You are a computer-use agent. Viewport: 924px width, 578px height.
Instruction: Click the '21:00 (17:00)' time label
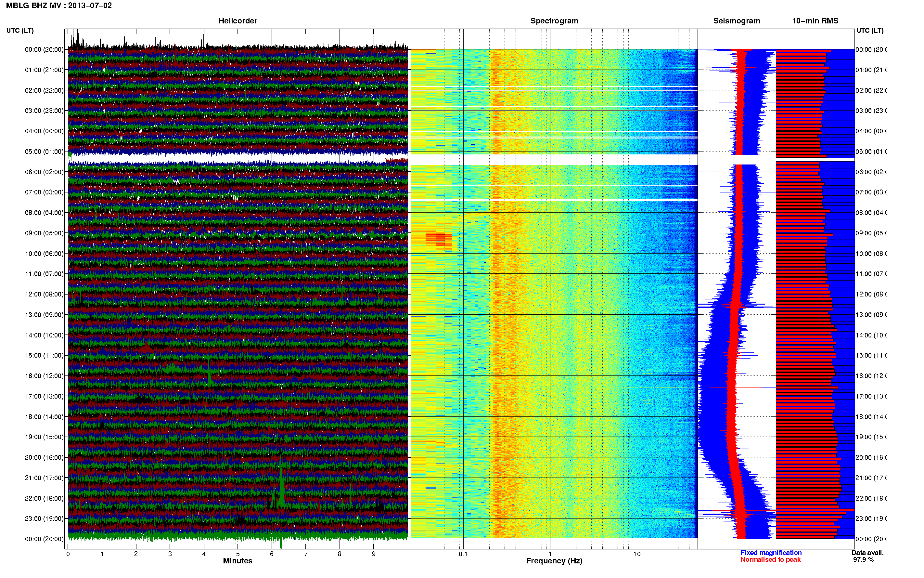tap(44, 478)
